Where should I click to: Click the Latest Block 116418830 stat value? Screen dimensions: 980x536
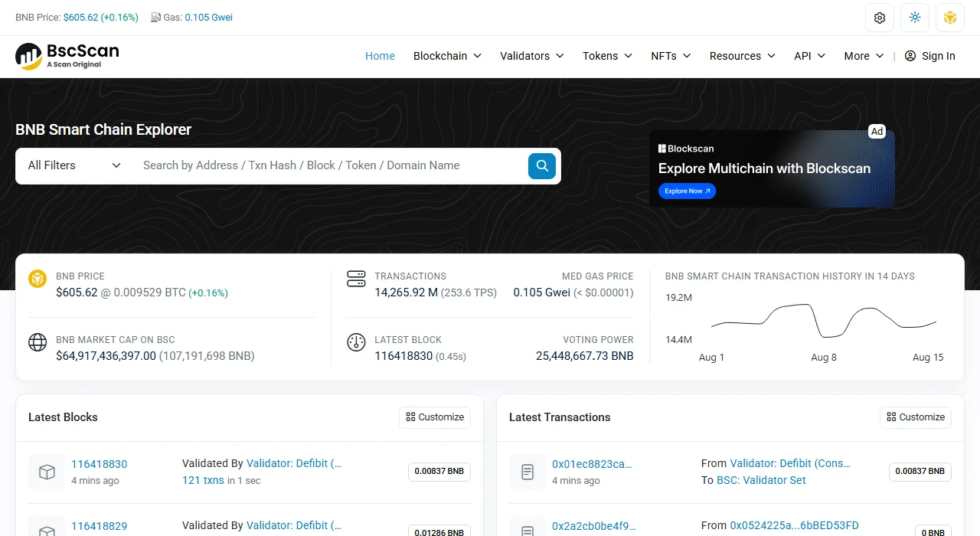coord(403,356)
